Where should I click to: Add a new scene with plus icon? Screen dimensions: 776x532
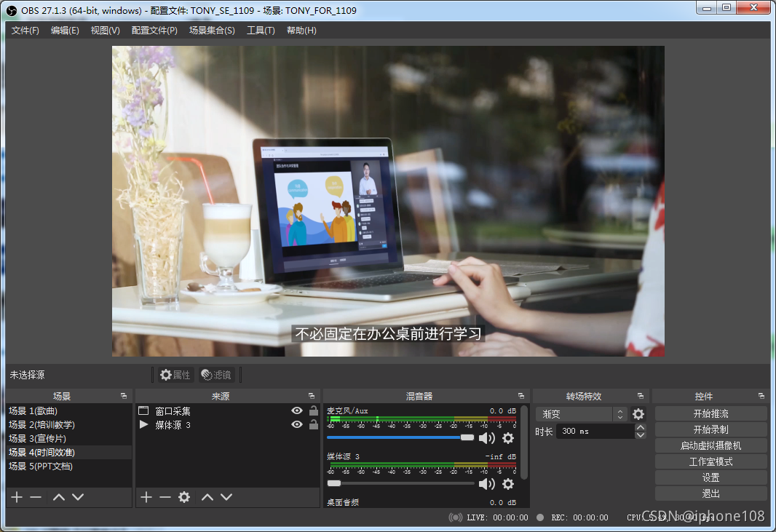[17, 497]
